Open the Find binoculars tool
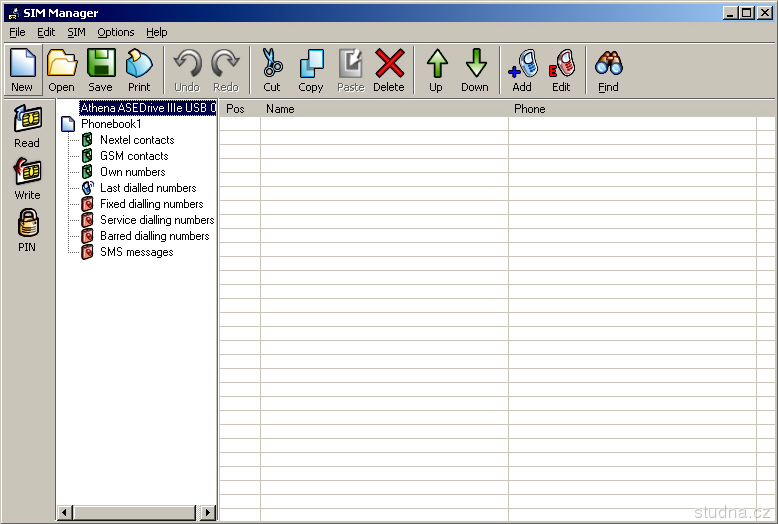The image size is (778, 524). (608, 70)
